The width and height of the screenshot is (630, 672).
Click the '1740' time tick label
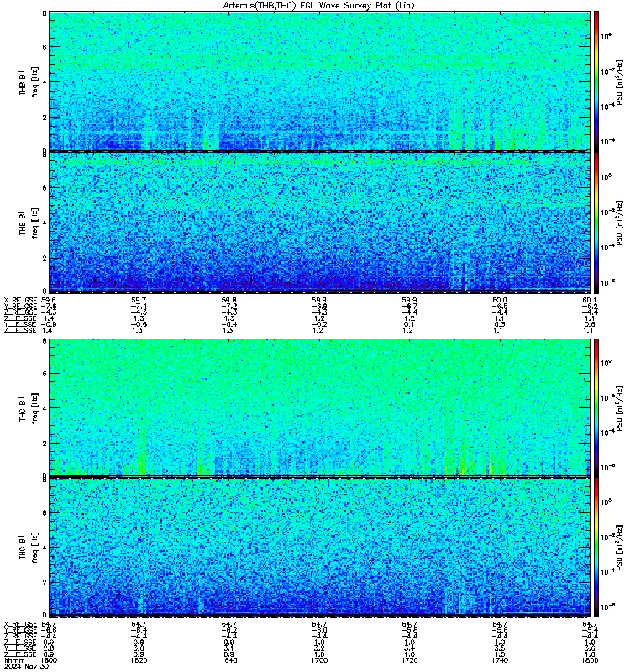pos(499,660)
